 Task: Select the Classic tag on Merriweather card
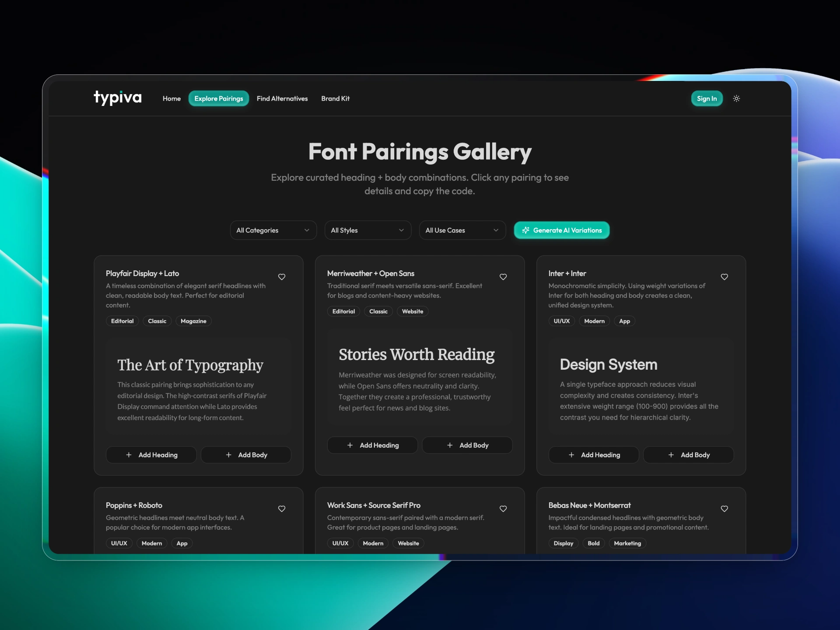[378, 311]
